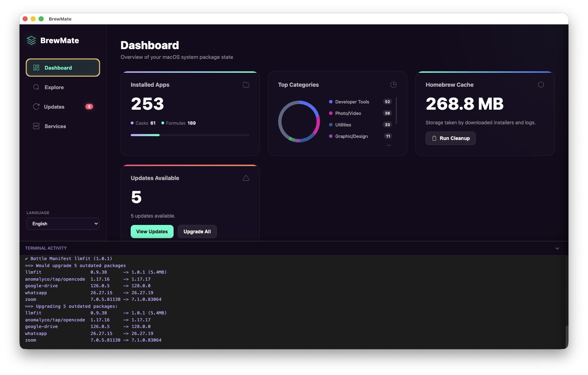Click the Formulas 189 legend entry

pos(178,123)
